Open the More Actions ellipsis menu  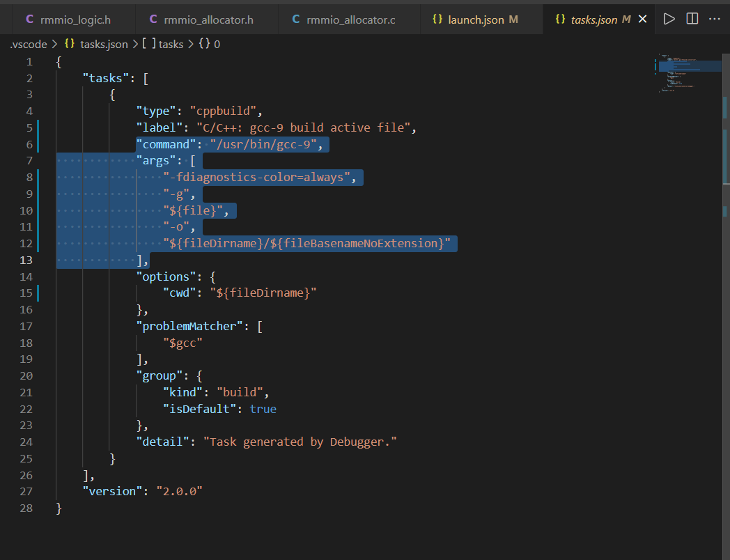point(715,20)
